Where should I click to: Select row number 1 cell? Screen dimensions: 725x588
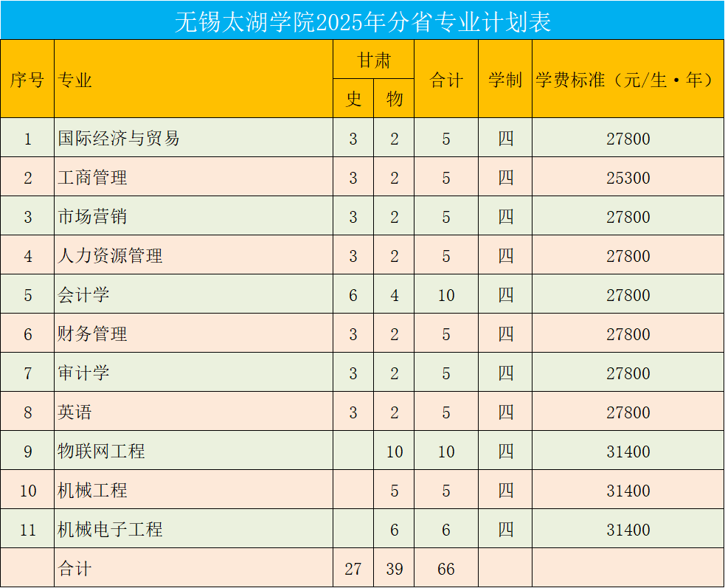28,139
